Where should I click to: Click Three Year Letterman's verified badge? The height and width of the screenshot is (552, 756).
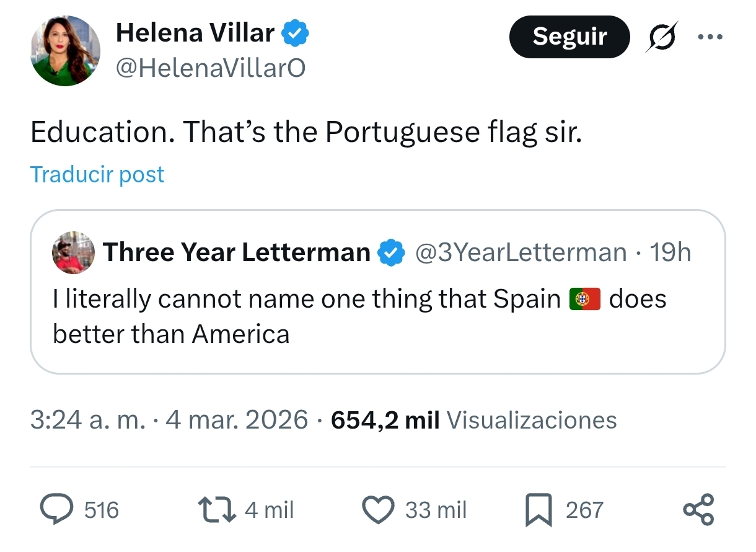[x=391, y=253]
